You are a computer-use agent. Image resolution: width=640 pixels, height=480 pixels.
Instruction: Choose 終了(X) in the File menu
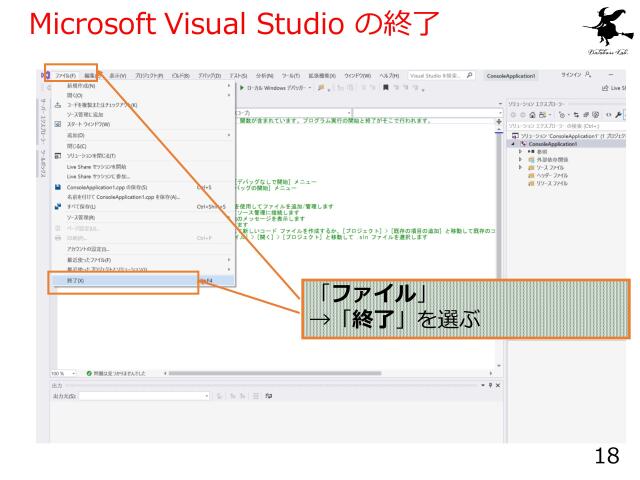142,280
